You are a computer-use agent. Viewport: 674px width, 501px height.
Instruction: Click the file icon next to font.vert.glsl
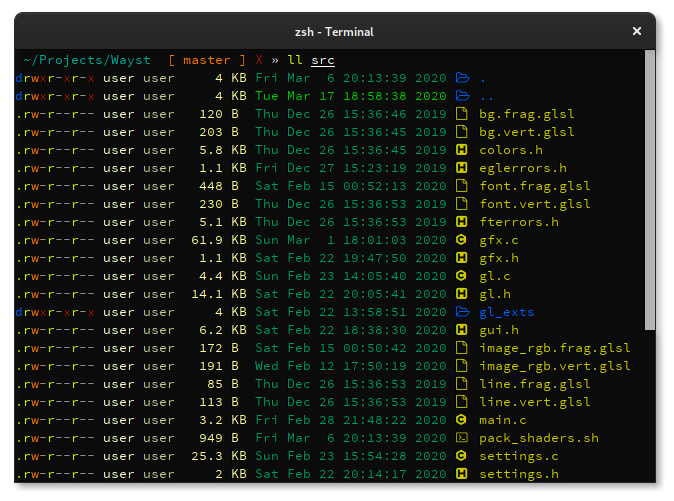[x=462, y=204]
